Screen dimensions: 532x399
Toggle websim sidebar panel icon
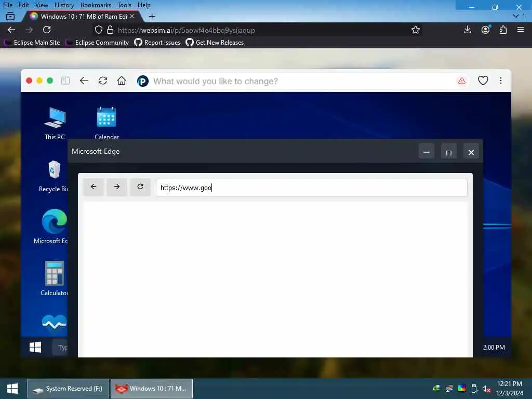coord(65,81)
